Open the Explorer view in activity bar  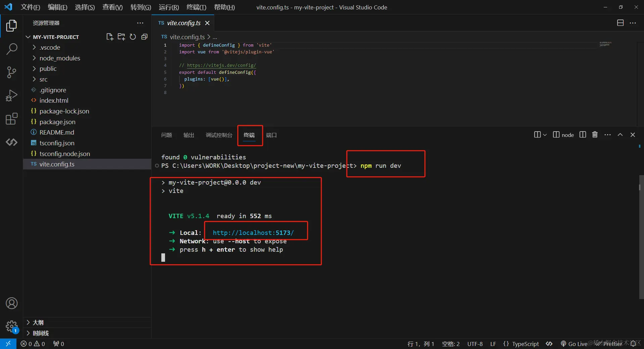pos(11,26)
